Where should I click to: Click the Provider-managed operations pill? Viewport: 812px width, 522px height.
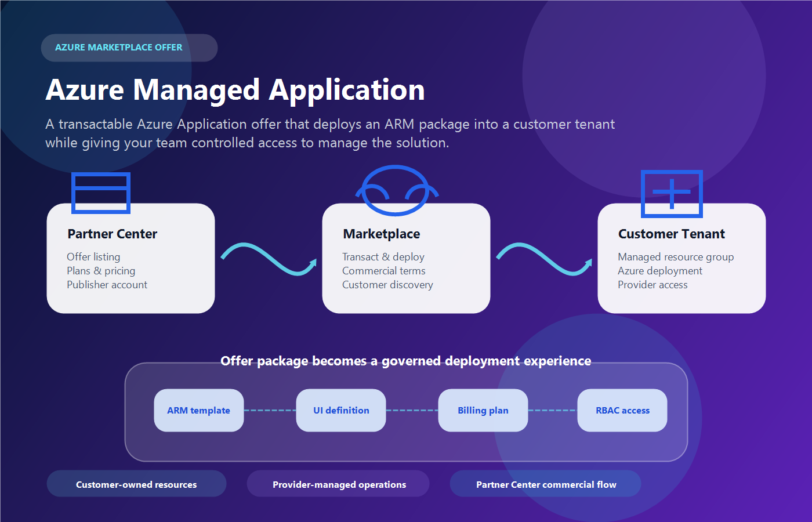(338, 484)
